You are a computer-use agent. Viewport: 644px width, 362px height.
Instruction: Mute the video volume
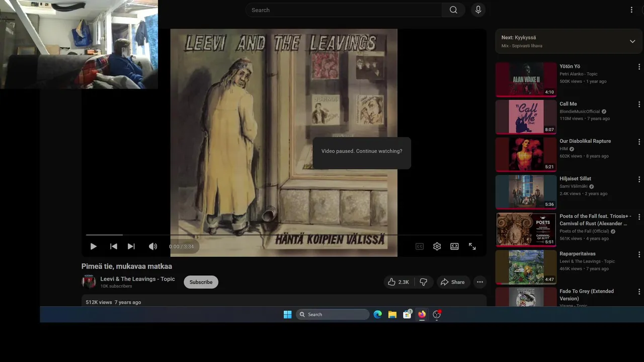point(153,246)
